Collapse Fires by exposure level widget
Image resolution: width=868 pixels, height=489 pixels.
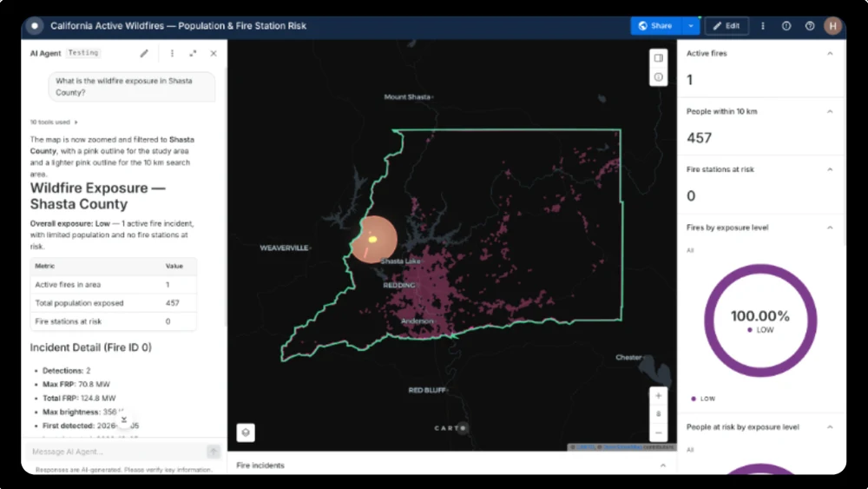click(830, 228)
